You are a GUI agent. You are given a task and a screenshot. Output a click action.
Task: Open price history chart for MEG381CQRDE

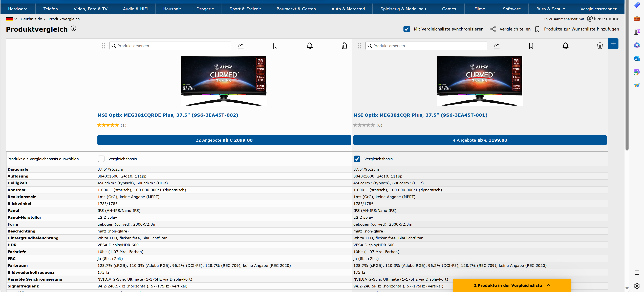pos(241,46)
